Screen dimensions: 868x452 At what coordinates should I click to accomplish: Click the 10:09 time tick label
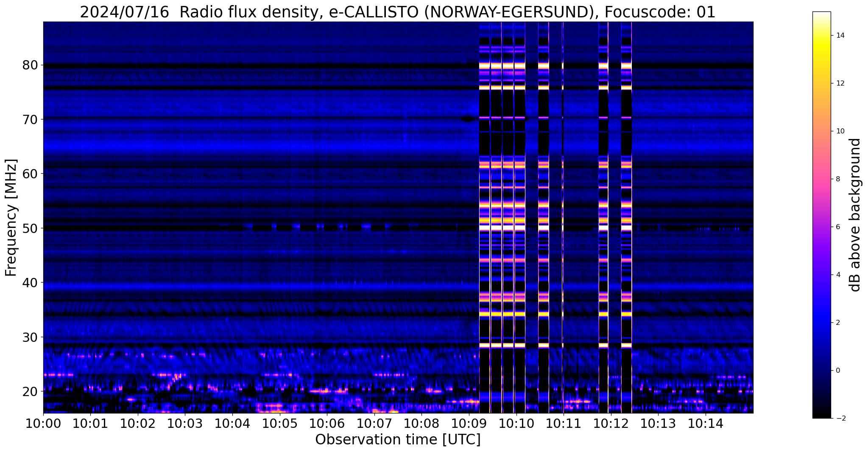click(x=469, y=424)
